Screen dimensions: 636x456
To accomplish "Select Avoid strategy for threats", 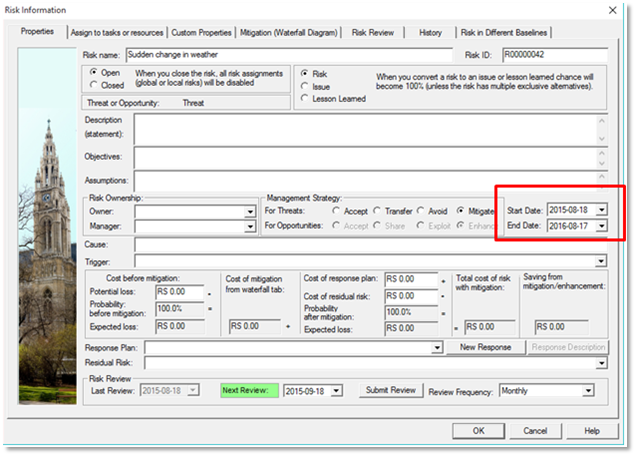I will [x=420, y=211].
